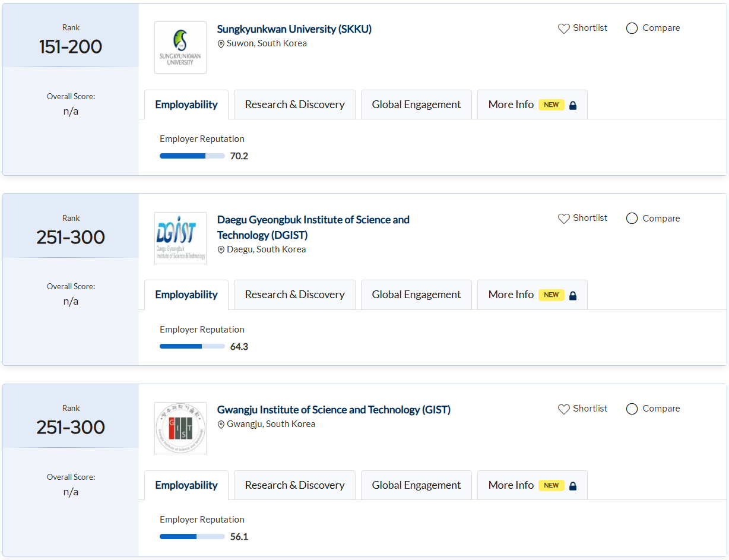Open the Daegu Gyeongbuk Institute (DGIST) link
729x560 pixels.
(313, 227)
